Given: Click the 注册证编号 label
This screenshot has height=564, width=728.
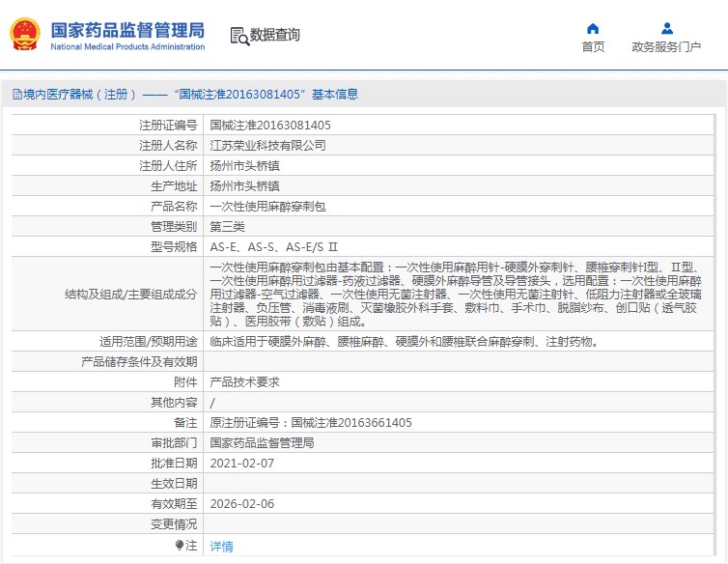Looking at the screenshot, I should coord(168,125).
